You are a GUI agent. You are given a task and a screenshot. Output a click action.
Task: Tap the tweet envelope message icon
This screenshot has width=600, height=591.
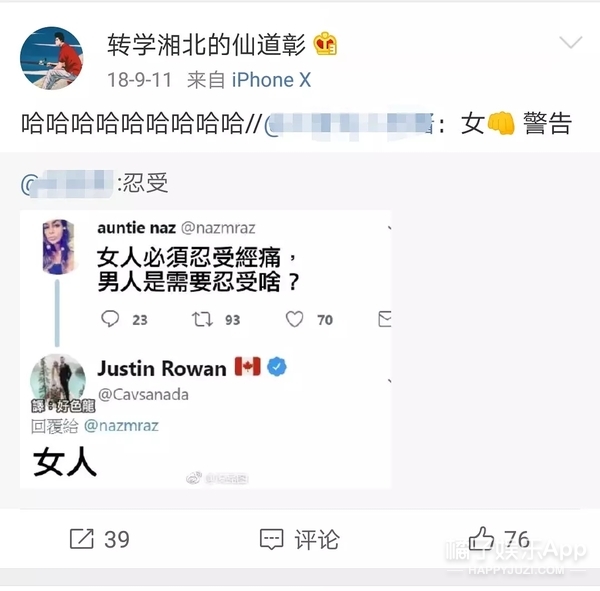(385, 319)
